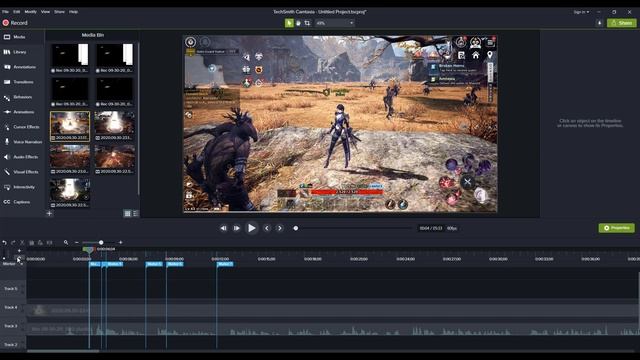Screen dimensions: 640x360
Task: Open the File menu
Action: [x=5, y=12]
